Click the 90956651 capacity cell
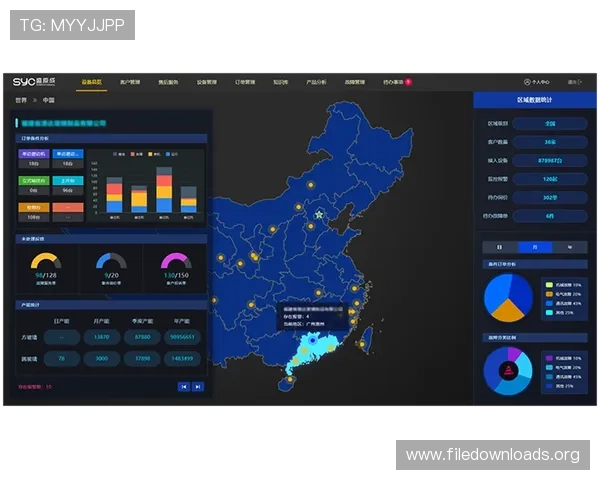The image size is (600, 480). tap(182, 337)
